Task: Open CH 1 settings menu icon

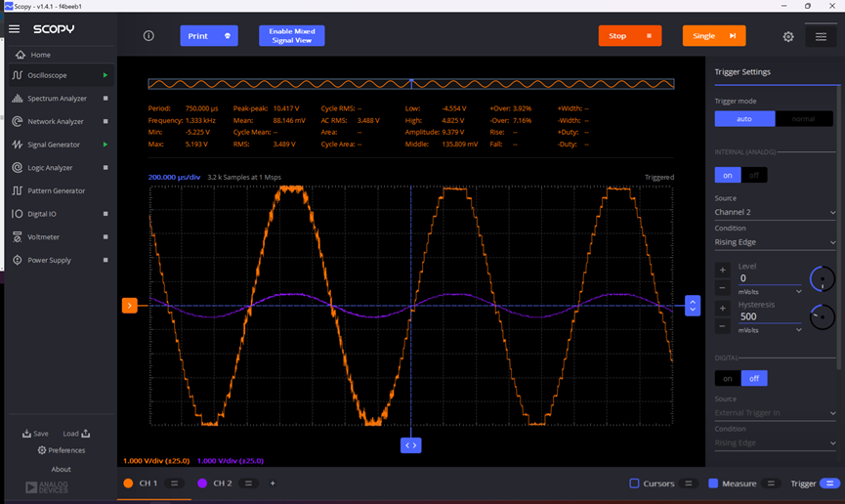Action: pos(174,483)
